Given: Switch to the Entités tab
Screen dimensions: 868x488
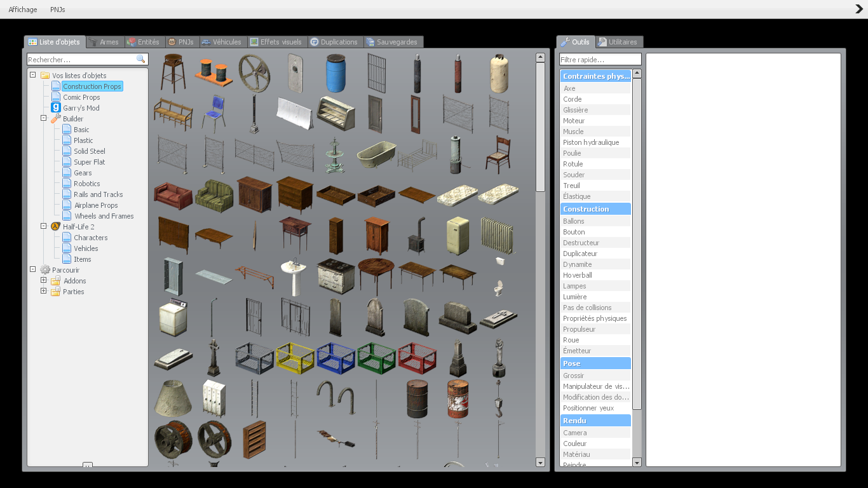Looking at the screenshot, I should [x=144, y=42].
